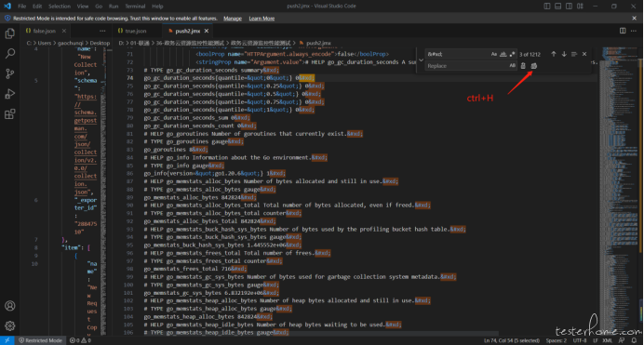Image resolution: width=644 pixels, height=345 pixels.
Task: Open the Selection menu
Action: 60,7
